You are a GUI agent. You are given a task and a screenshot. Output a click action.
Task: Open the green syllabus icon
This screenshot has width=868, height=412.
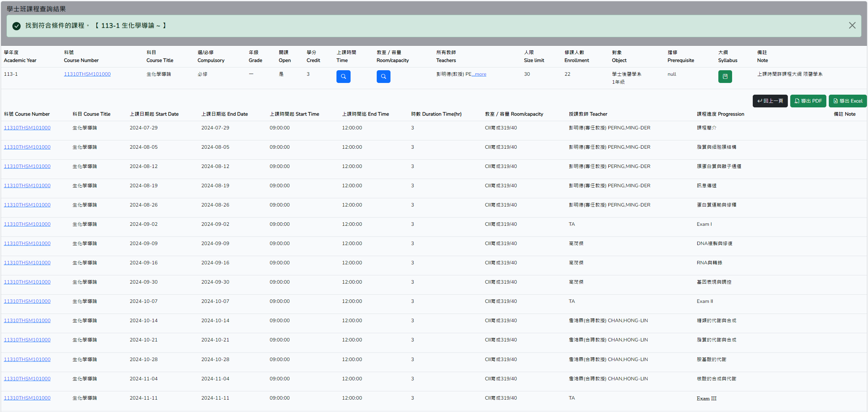[x=725, y=76]
